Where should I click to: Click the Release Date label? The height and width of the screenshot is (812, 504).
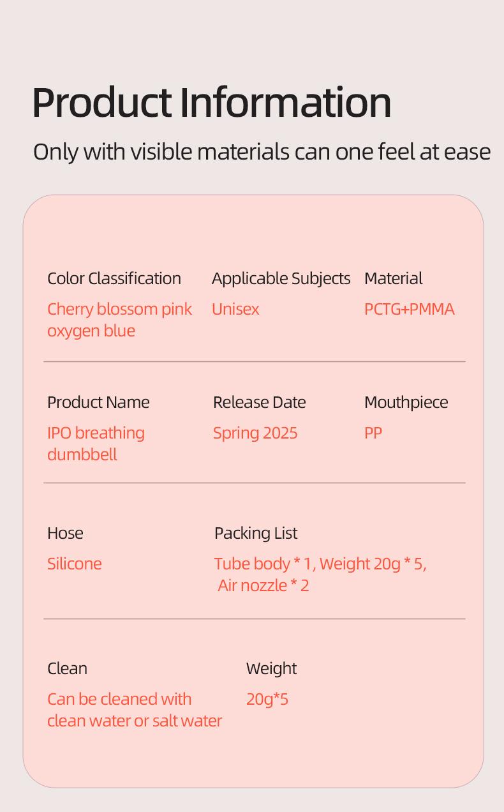(x=259, y=402)
